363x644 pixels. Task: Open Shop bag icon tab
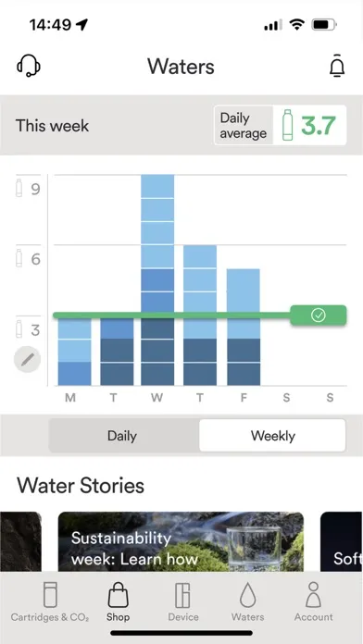coord(118,601)
